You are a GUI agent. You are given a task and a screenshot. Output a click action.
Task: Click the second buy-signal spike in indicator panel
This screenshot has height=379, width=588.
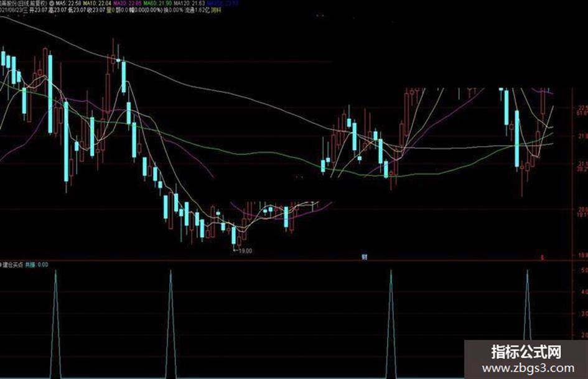point(170,323)
